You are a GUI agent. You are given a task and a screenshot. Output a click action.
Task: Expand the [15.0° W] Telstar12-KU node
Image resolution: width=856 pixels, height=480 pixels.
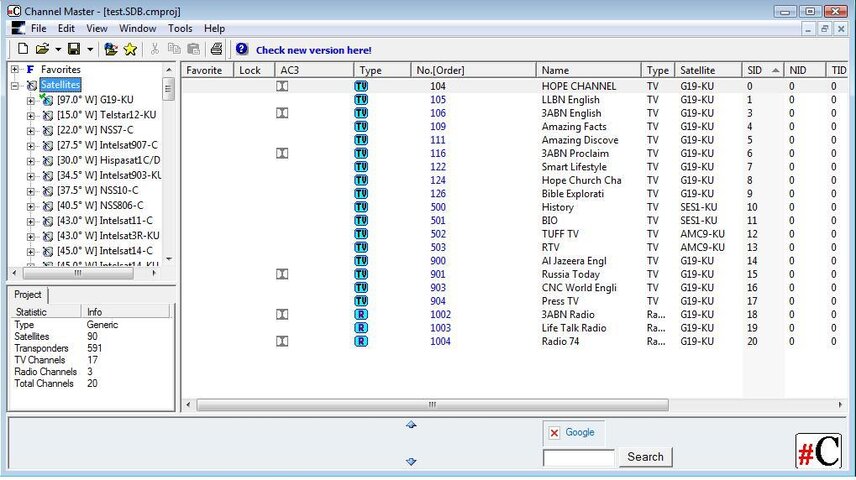(31, 115)
